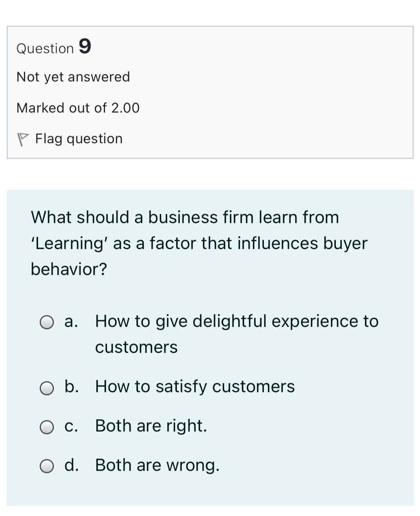Image resolution: width=420 pixels, height=516 pixels.
Task: Select the answer 'Both are wrong.'
Action: 157,466
